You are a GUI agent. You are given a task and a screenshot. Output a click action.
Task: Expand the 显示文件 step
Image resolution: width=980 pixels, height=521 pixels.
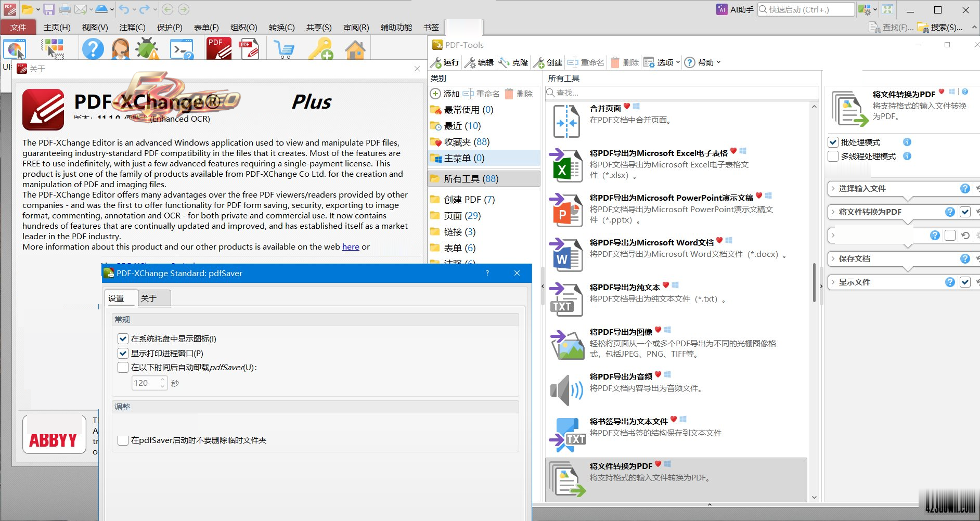tap(833, 282)
